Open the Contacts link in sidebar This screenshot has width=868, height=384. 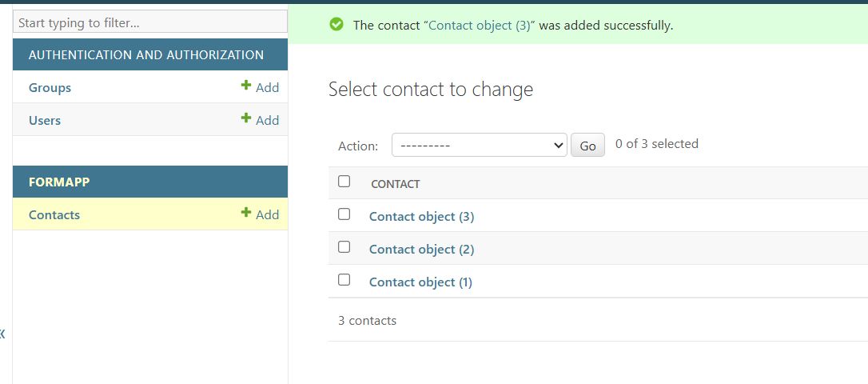pos(54,214)
